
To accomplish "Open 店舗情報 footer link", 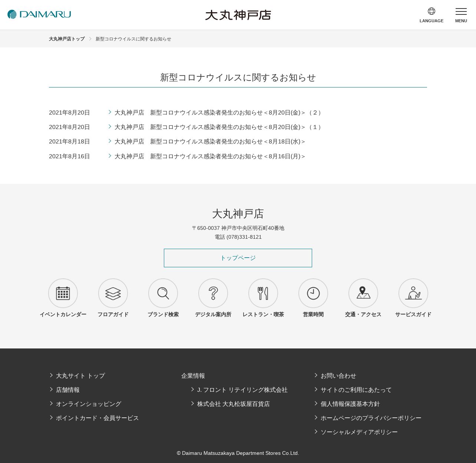I will point(68,390).
